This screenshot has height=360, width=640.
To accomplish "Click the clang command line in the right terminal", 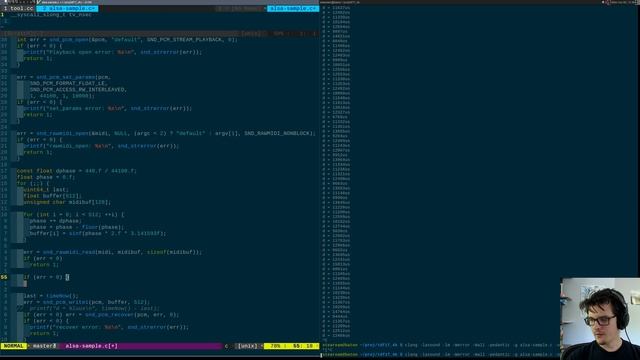I will 441,345.
